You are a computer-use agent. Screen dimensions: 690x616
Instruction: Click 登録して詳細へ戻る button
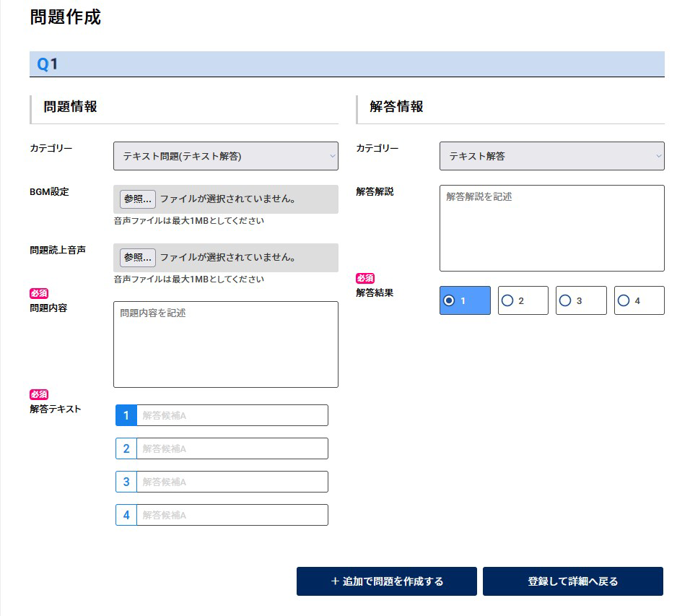(572, 581)
